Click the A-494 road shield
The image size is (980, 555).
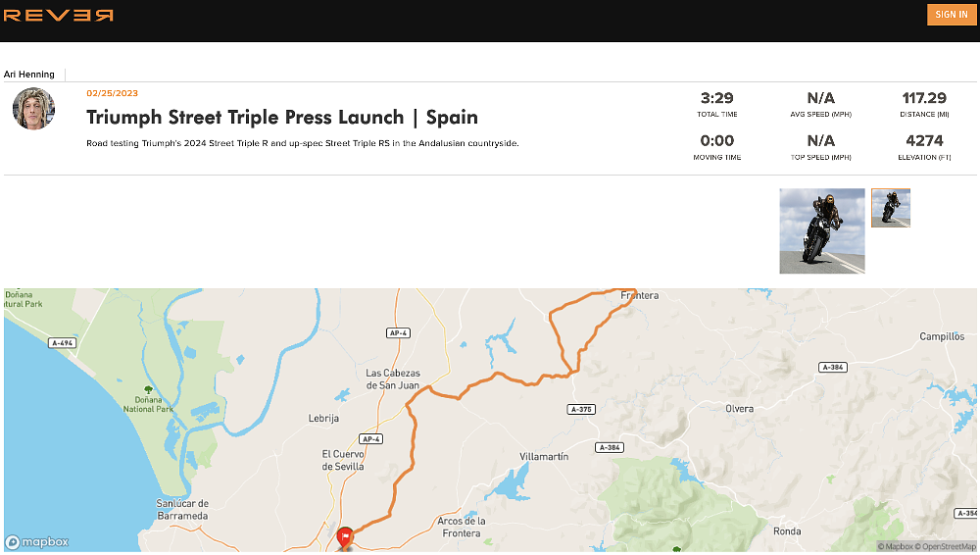[62, 342]
